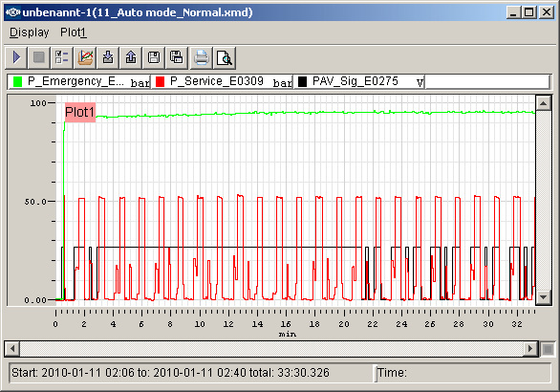Click the vertical scrollbar down arrow

point(543,297)
